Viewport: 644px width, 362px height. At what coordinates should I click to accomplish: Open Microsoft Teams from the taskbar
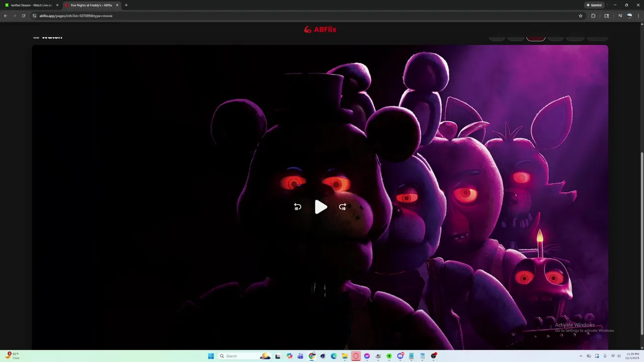[x=300, y=356]
